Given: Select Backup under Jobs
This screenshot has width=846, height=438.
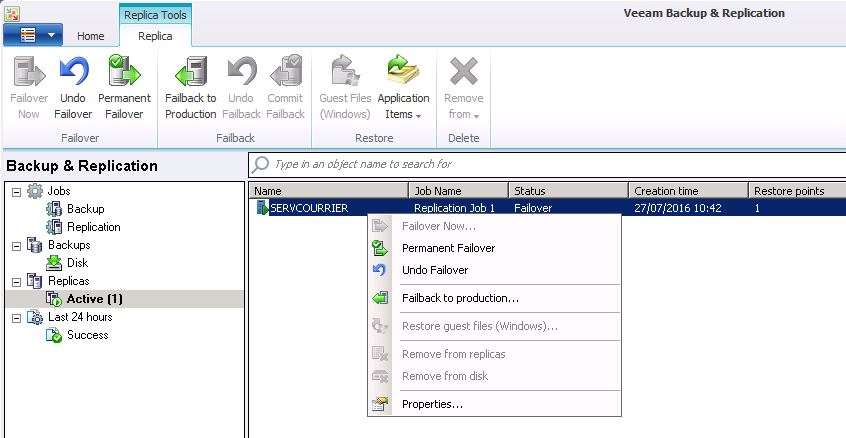Looking at the screenshot, I should click(86, 209).
